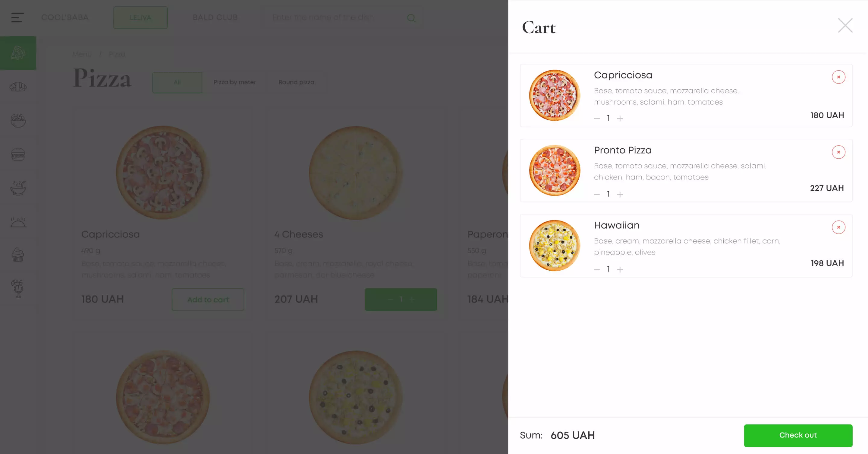The height and width of the screenshot is (454, 868).
Task: Add Capricciosa to cart from menu
Action: coord(208,300)
